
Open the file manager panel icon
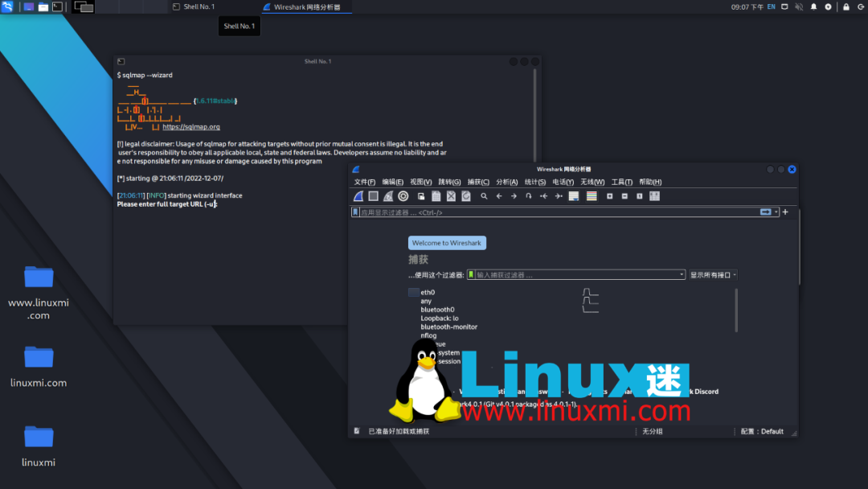(x=43, y=6)
